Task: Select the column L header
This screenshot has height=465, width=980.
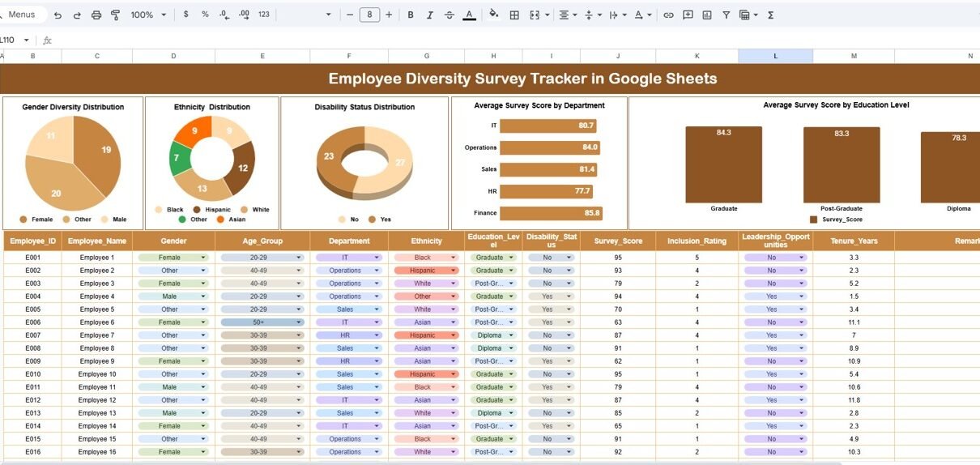Action: click(x=775, y=56)
